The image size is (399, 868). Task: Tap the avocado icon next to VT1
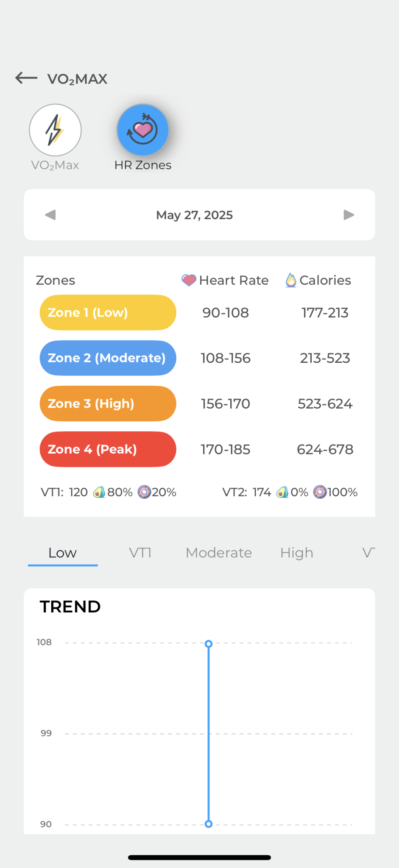[x=99, y=492]
